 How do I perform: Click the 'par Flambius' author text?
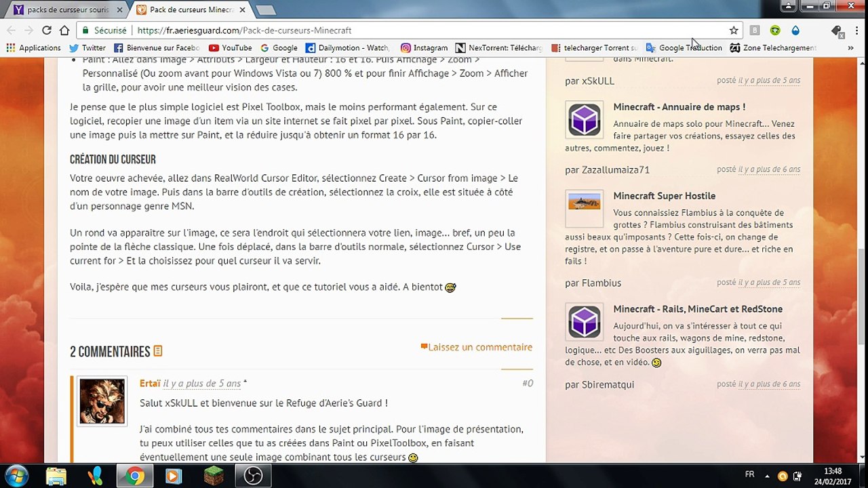pyautogui.click(x=593, y=283)
